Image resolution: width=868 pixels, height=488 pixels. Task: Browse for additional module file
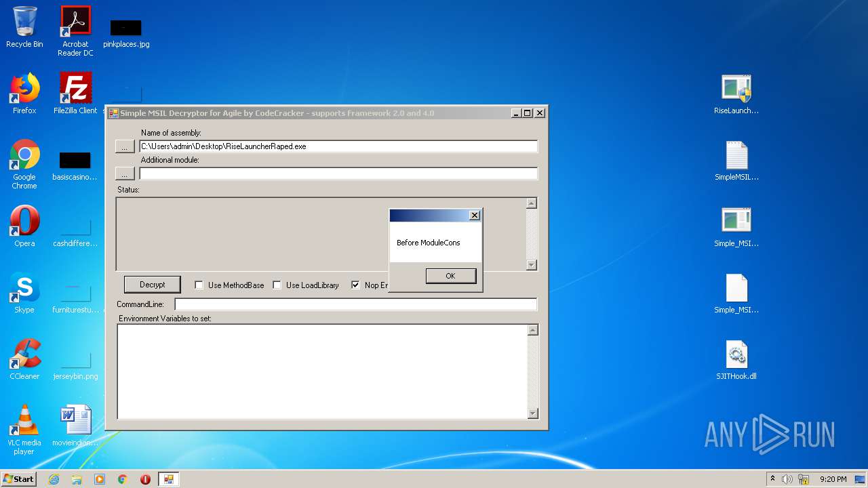pos(125,174)
